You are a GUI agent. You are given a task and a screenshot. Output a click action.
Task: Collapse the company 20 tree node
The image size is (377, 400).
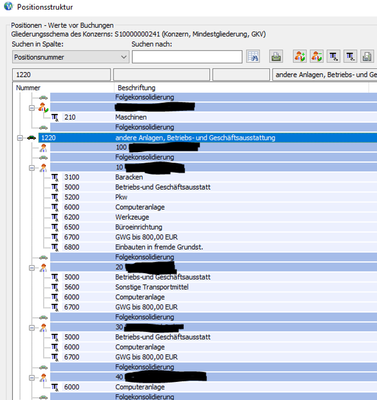pyautogui.click(x=32, y=268)
